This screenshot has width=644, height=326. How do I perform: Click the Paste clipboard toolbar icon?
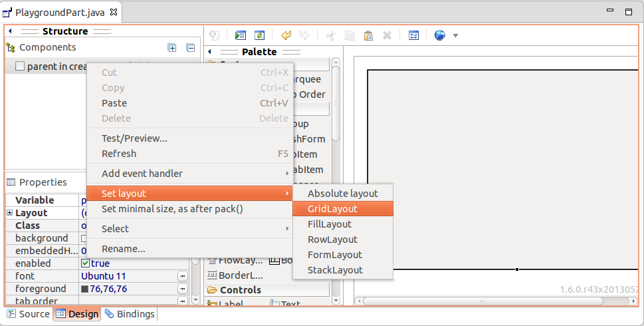[x=368, y=35]
